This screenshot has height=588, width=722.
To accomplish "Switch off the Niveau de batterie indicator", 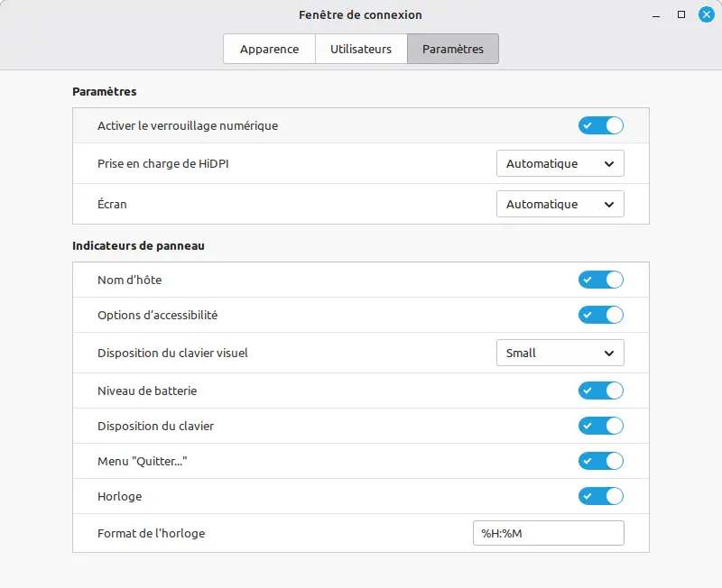I will tap(601, 390).
